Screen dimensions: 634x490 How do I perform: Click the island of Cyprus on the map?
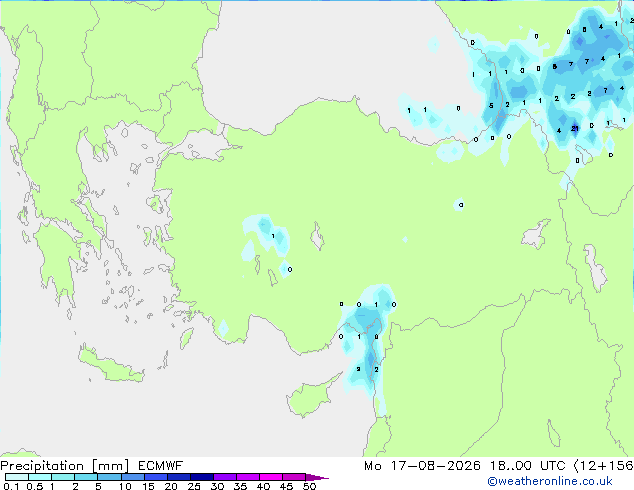[311, 396]
